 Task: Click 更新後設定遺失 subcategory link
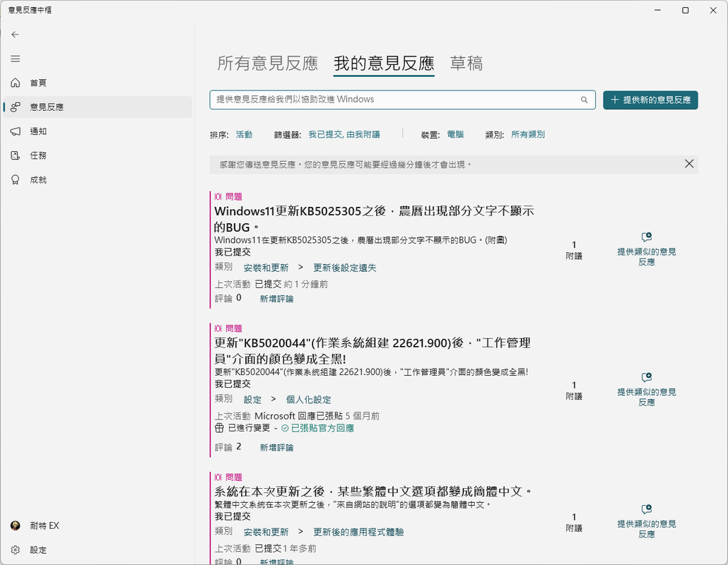pos(344,268)
